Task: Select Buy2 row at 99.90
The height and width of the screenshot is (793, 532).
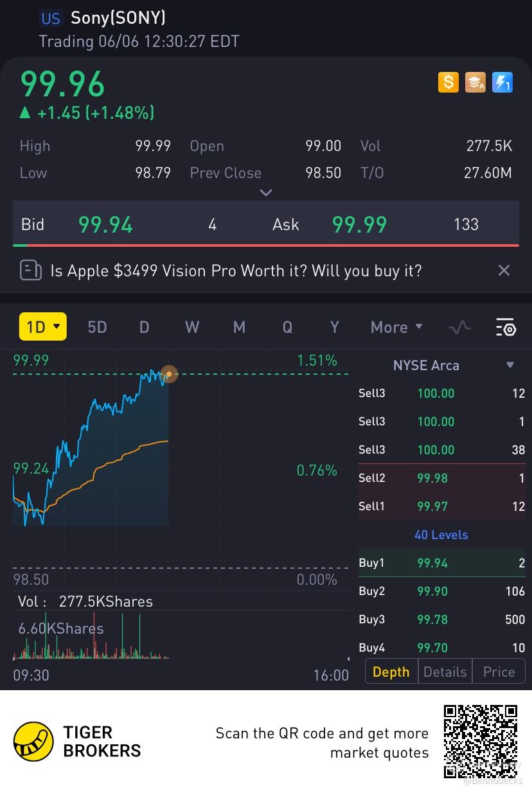Action: (x=441, y=591)
